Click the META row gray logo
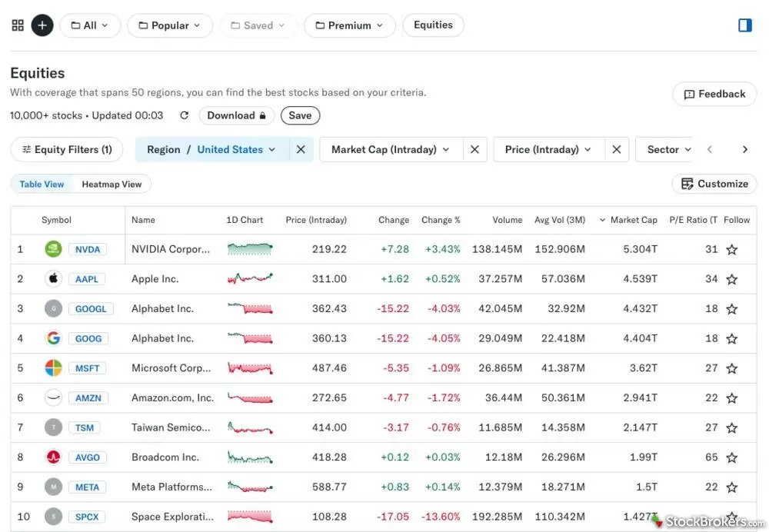Viewport: 769px width, 532px height. (x=54, y=487)
